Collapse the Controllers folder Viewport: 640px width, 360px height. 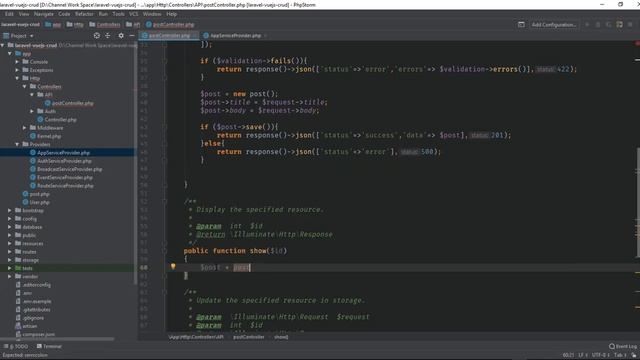click(x=24, y=87)
